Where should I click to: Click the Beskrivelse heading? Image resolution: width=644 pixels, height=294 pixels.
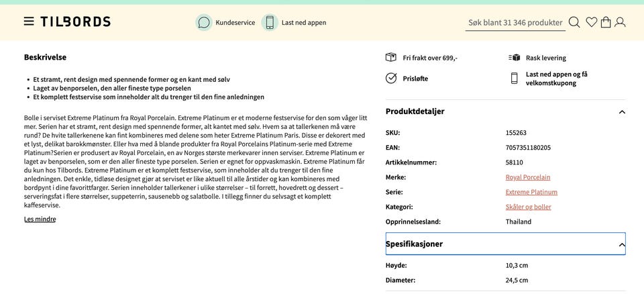pos(45,57)
